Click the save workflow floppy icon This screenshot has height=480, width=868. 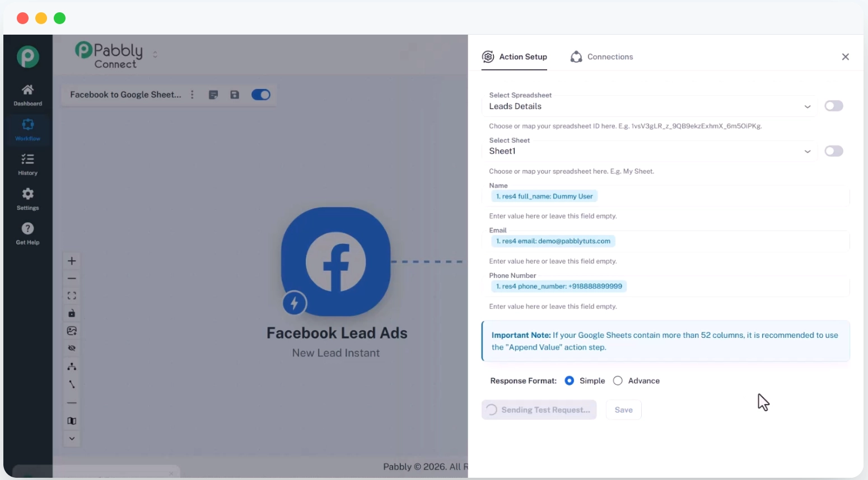(x=235, y=95)
